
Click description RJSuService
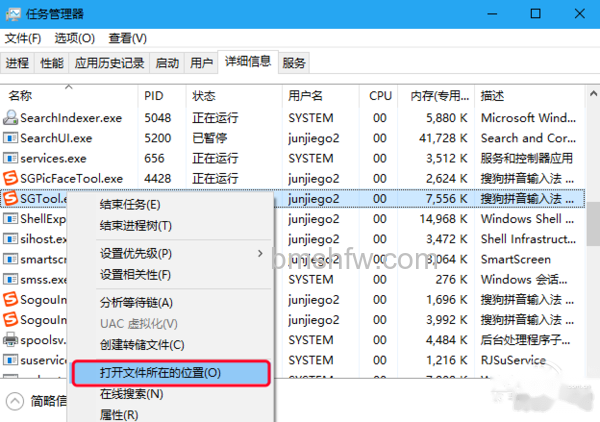513,360
